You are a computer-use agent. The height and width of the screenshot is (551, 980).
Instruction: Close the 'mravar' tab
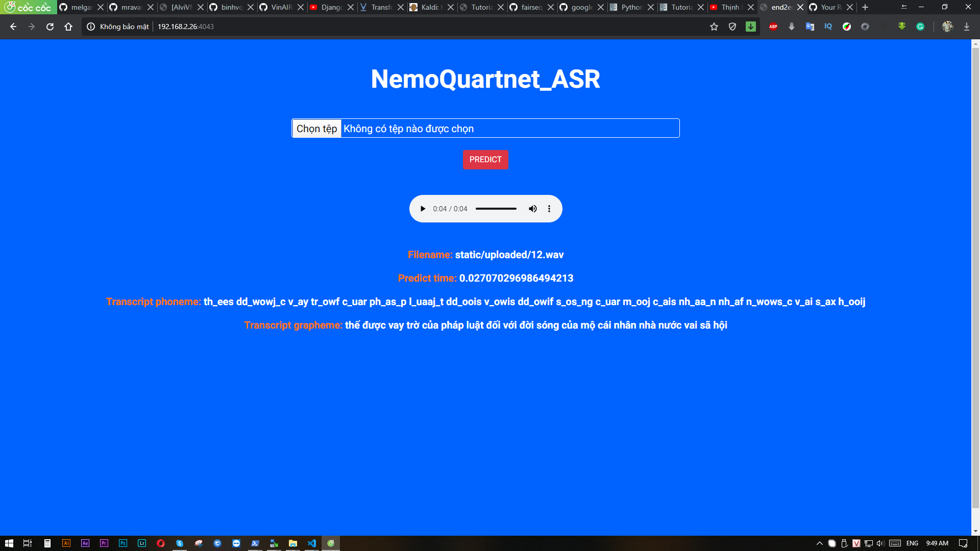151,7
